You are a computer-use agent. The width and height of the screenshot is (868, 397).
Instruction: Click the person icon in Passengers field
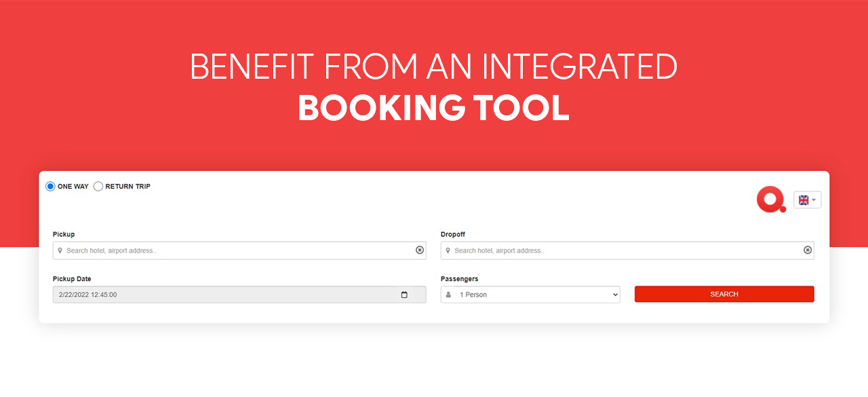coord(448,295)
